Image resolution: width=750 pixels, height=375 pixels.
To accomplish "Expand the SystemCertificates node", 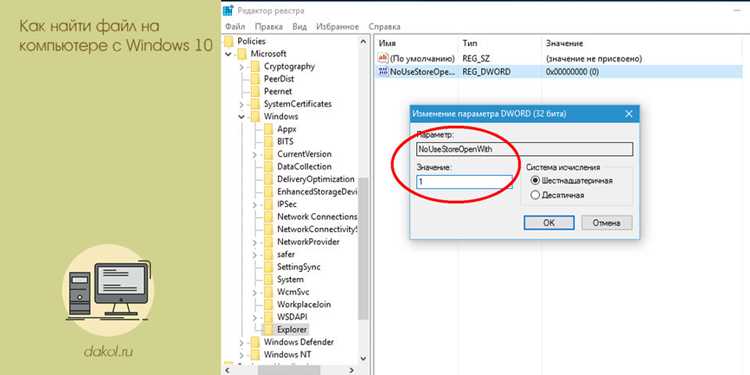I will [242, 104].
